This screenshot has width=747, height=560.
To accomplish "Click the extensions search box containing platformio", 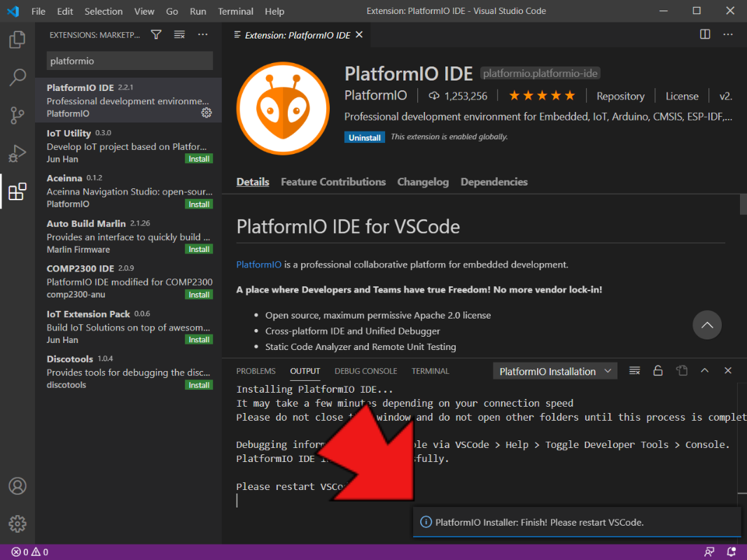I will (130, 61).
